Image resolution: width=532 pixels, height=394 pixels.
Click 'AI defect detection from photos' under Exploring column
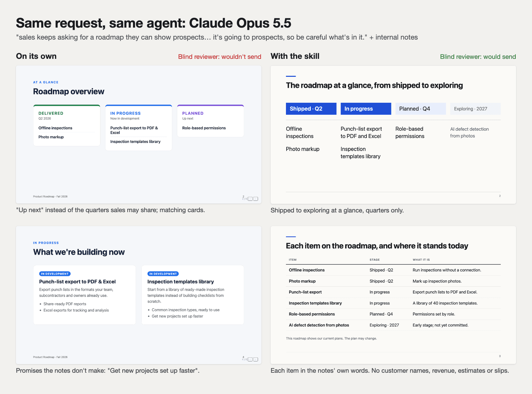[469, 132]
